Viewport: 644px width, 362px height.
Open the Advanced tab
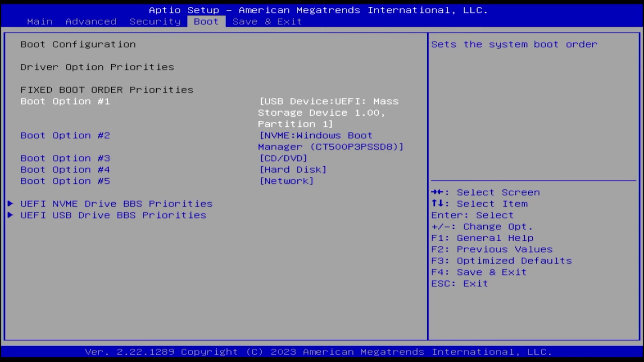point(91,21)
